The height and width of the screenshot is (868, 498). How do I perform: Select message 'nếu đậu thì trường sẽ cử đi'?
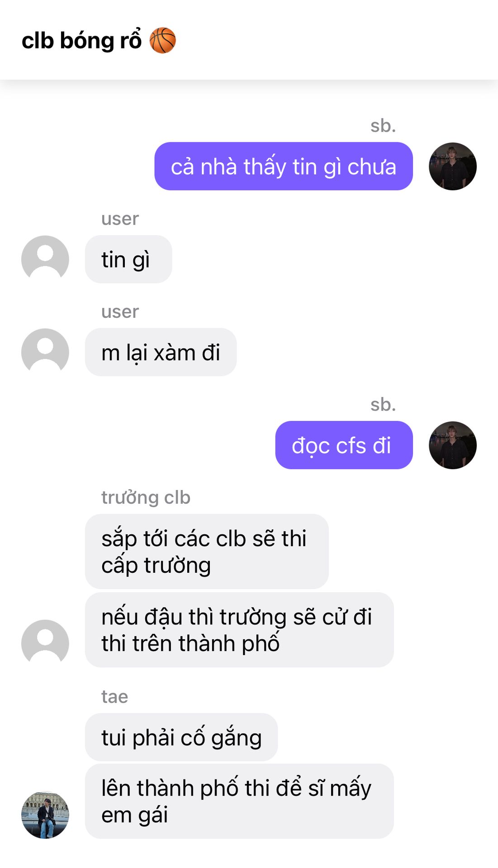tap(239, 630)
